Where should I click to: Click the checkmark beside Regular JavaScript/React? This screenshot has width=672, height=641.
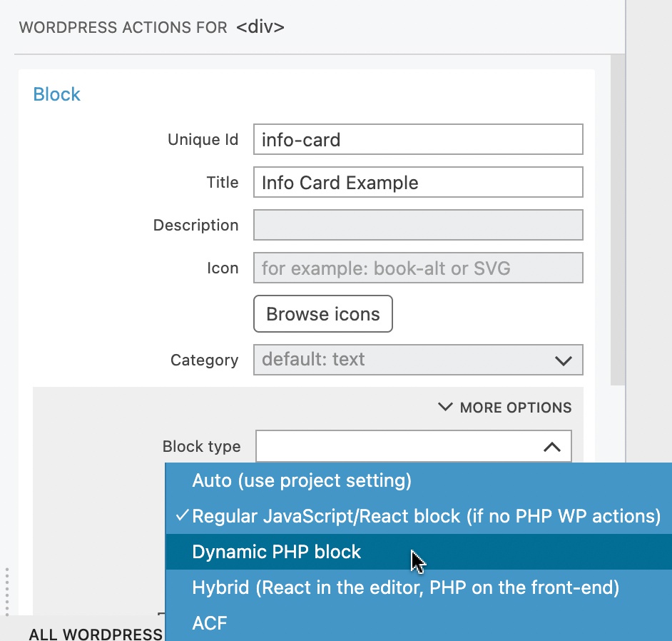182,515
